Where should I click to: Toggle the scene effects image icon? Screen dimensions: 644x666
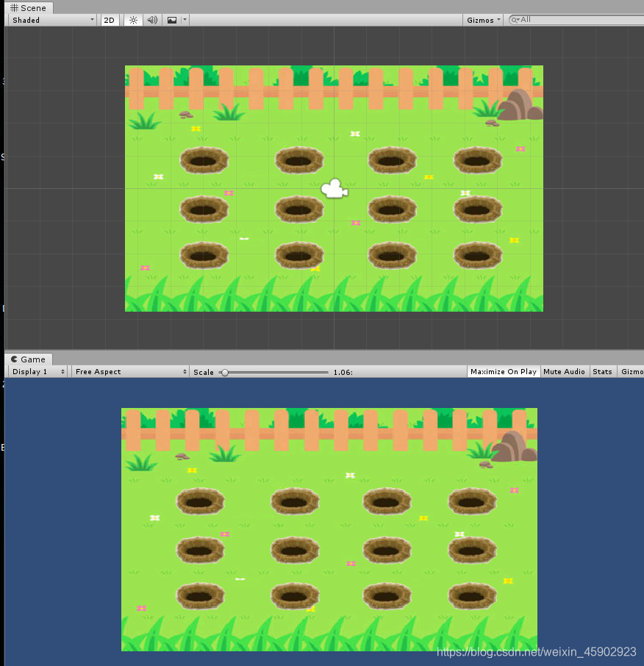pos(172,20)
